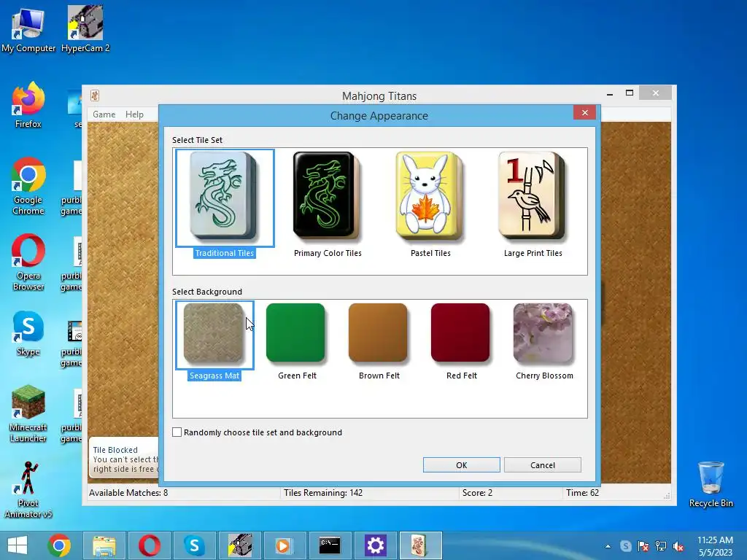
Task: Click the muted volume tray icon
Action: coord(678,545)
